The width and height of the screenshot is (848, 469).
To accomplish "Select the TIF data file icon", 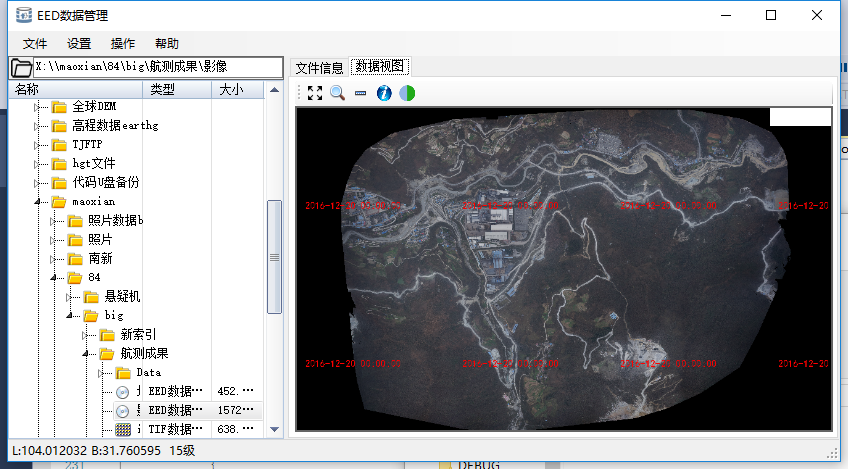I will pos(123,429).
